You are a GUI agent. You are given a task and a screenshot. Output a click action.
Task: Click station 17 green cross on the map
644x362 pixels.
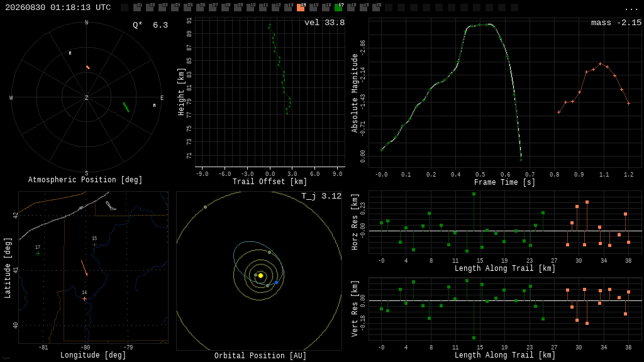click(38, 254)
